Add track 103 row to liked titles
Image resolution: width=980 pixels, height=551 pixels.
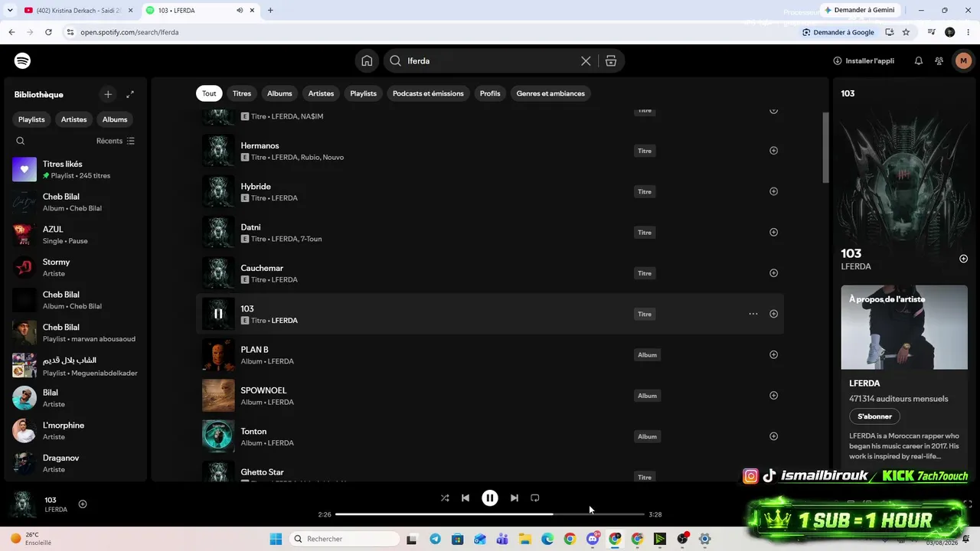click(x=773, y=314)
